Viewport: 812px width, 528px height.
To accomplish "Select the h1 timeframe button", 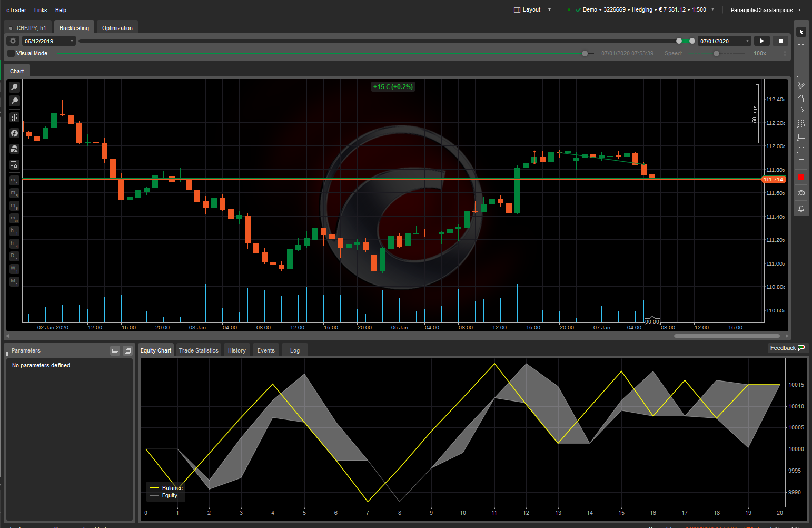I will [14, 231].
